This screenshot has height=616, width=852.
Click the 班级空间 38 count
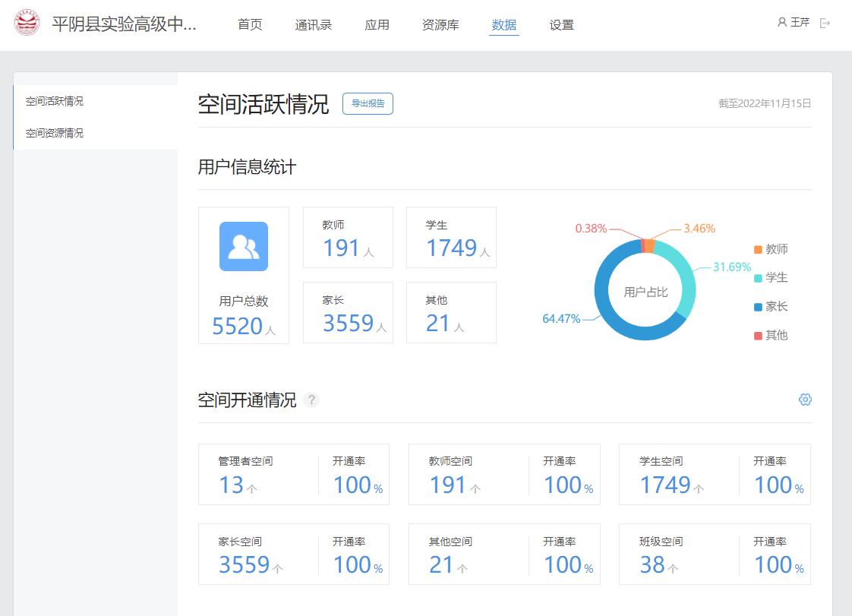coord(652,565)
